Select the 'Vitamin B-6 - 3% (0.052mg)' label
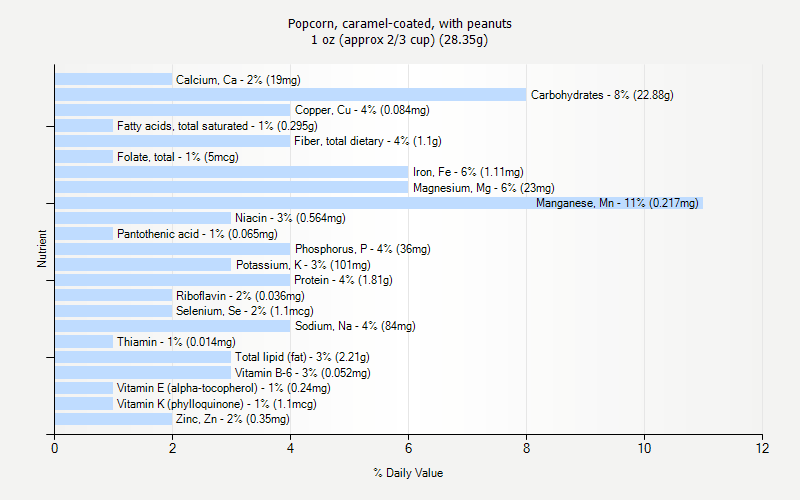 [303, 373]
